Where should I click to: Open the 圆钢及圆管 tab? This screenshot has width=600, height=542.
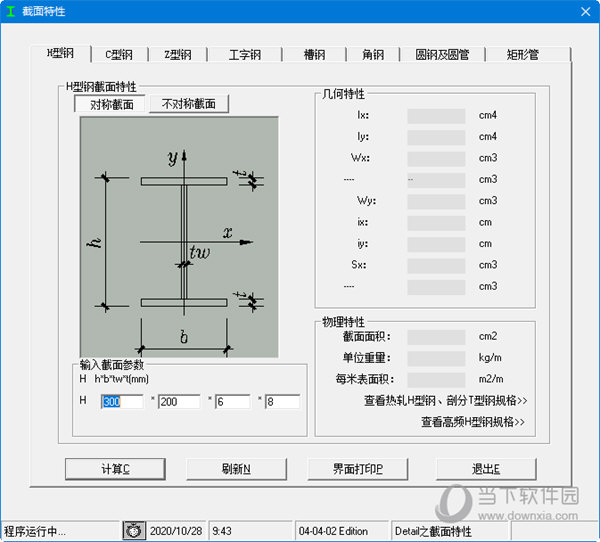coord(442,55)
